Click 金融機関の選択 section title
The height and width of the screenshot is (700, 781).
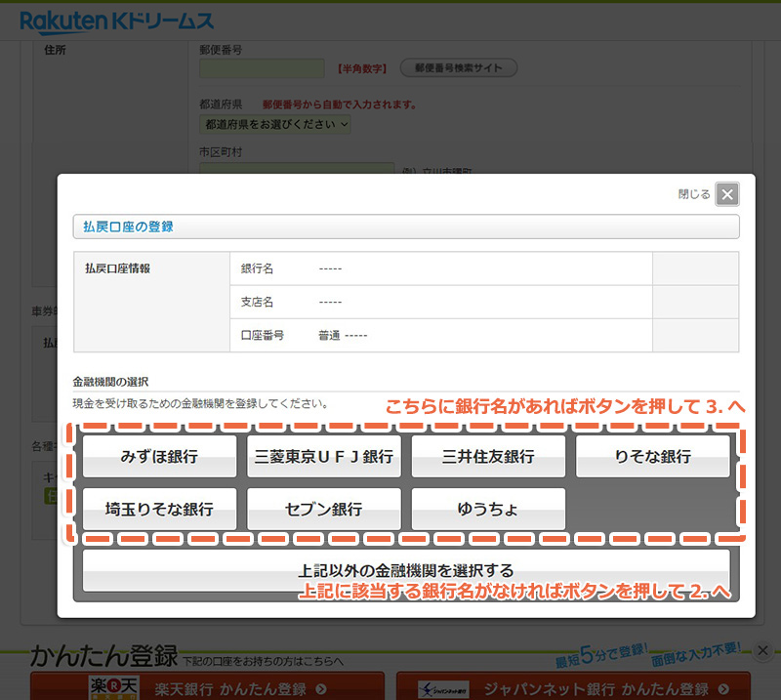(110, 382)
